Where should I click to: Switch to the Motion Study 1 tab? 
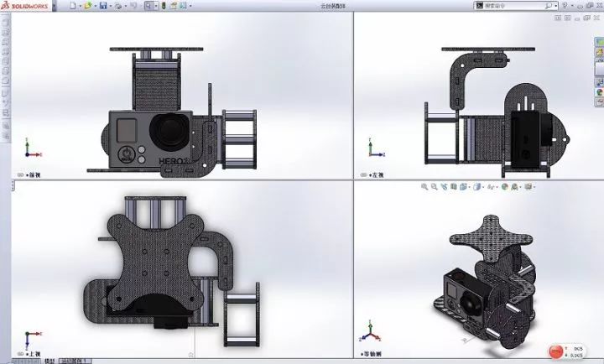[x=75, y=361]
